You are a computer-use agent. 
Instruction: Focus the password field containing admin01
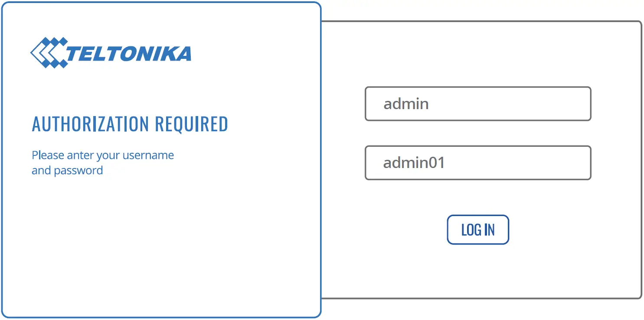[x=477, y=163]
